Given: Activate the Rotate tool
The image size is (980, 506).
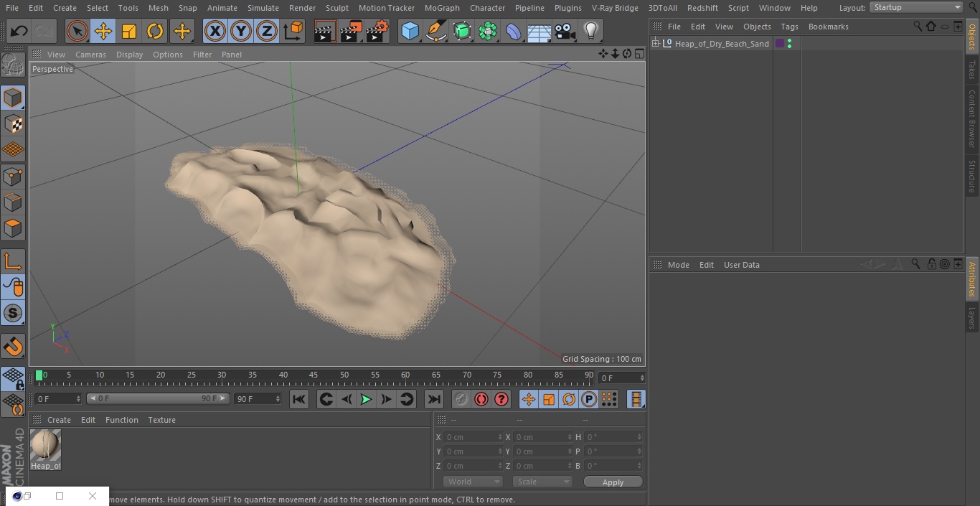Looking at the screenshot, I should pos(155,31).
